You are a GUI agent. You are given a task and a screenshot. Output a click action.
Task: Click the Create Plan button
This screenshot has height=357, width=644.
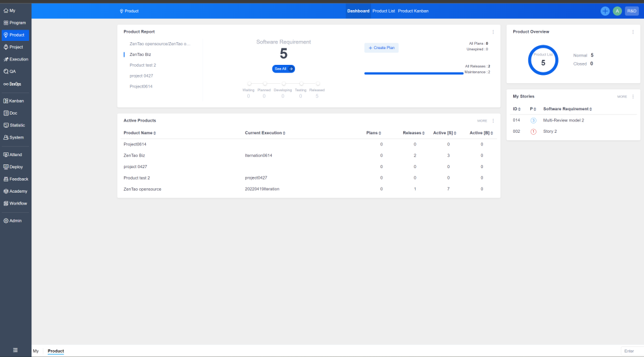381,48
